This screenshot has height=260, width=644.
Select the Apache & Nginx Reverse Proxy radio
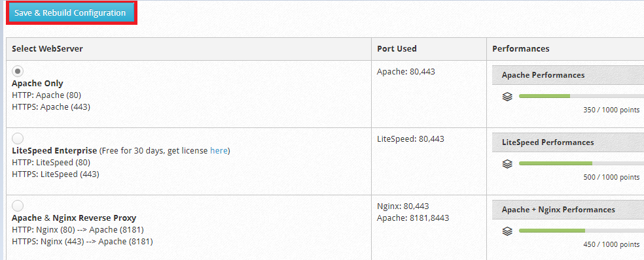click(18, 206)
